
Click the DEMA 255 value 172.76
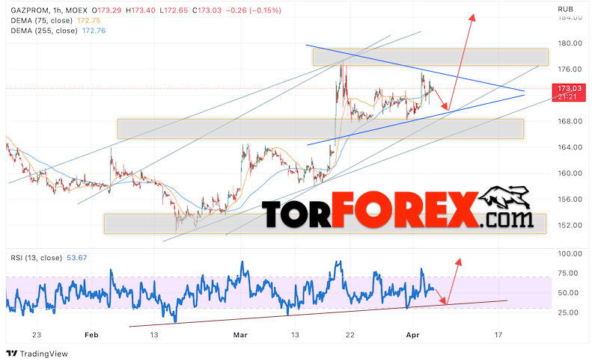(94, 31)
